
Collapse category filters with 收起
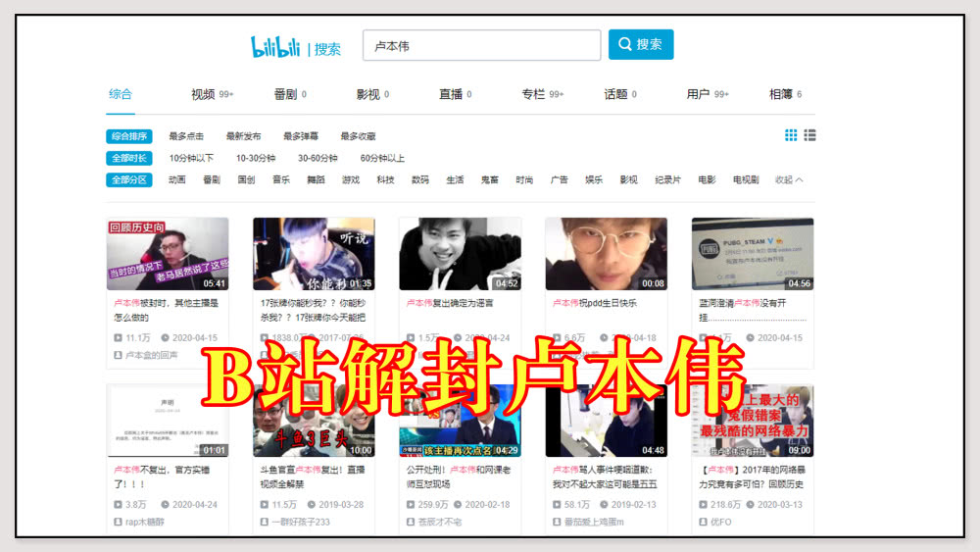[x=789, y=180]
